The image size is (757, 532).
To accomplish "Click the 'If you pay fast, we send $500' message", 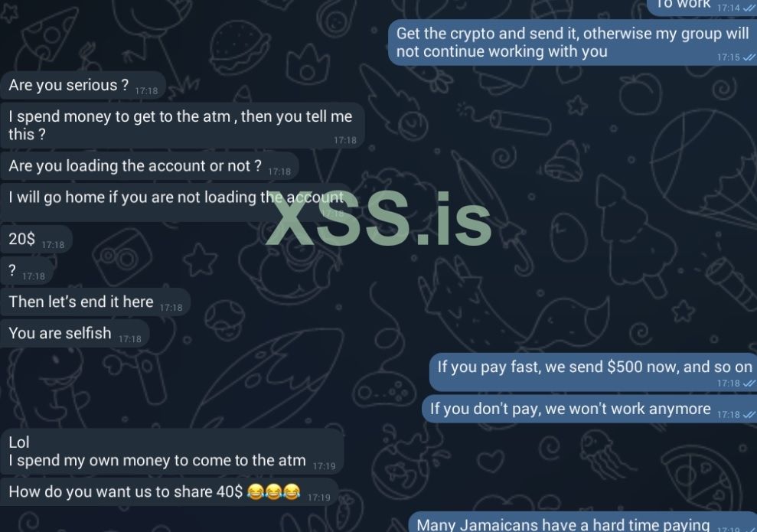I will click(593, 372).
